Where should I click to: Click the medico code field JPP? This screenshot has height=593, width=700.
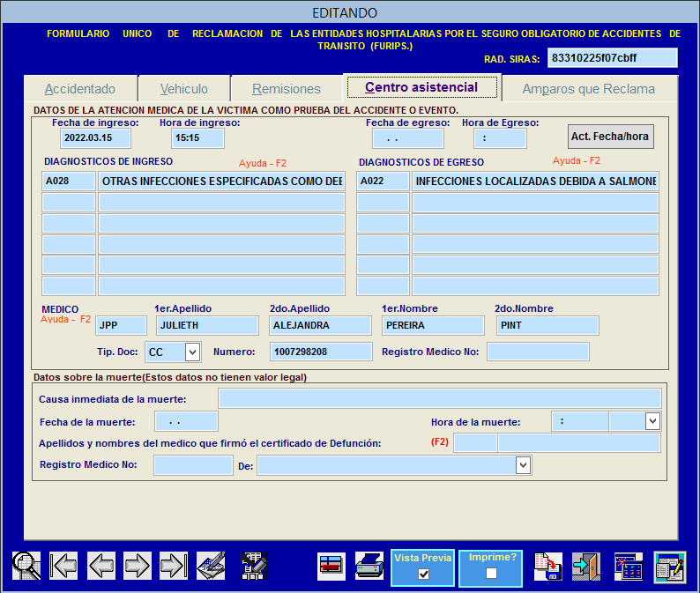121,326
